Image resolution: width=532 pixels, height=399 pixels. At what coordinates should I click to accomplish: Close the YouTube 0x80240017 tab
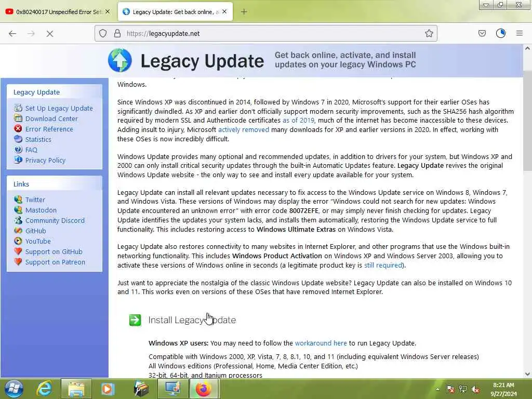[x=108, y=11]
